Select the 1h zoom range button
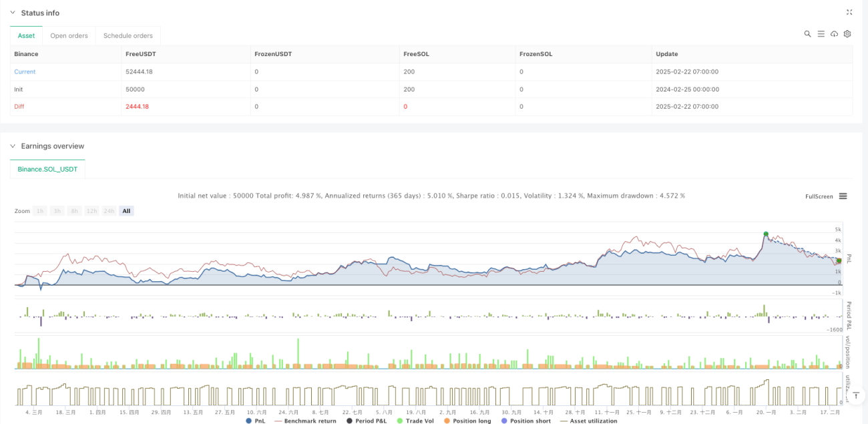The width and height of the screenshot is (868, 424). click(x=40, y=211)
